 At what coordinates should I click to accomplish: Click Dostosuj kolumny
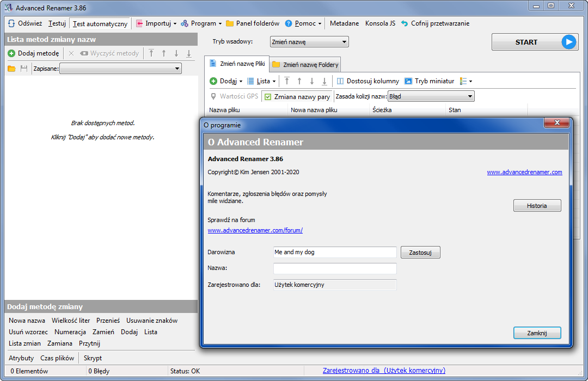368,81
